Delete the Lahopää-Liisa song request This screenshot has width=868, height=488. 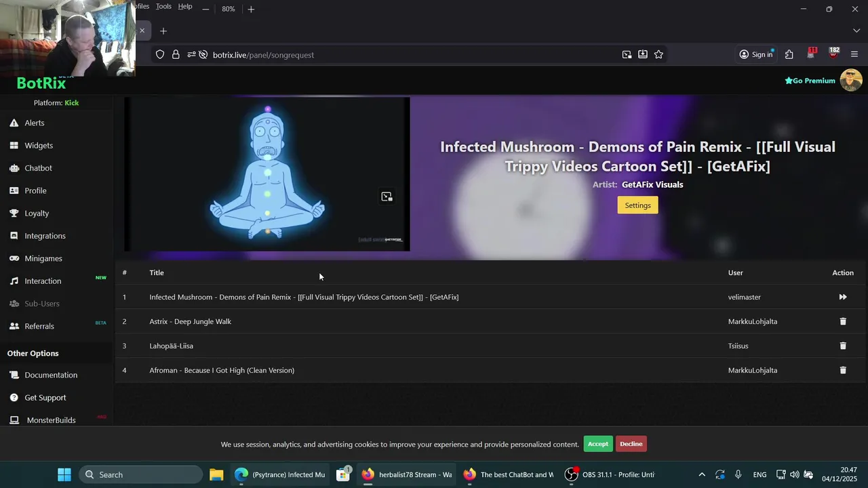843,346
